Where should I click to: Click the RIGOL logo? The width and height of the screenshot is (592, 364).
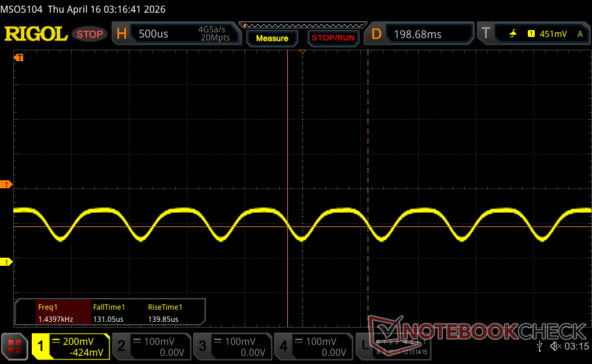click(36, 34)
